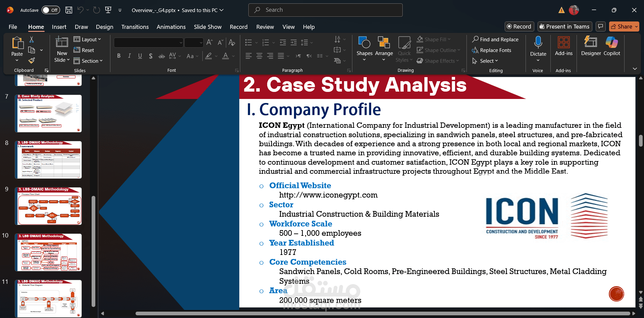This screenshot has width=644, height=318.
Task: Click Present in Teams button
Action: [x=565, y=26]
